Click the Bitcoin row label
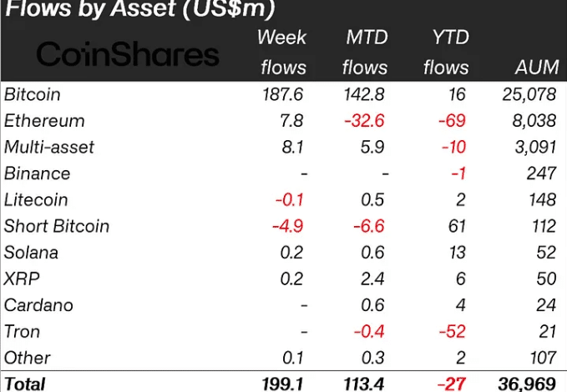The height and width of the screenshot is (392, 567). tap(33, 94)
